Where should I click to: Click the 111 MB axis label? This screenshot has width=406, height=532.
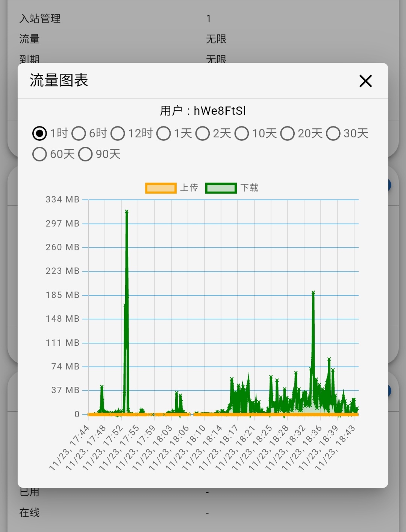[63, 343]
